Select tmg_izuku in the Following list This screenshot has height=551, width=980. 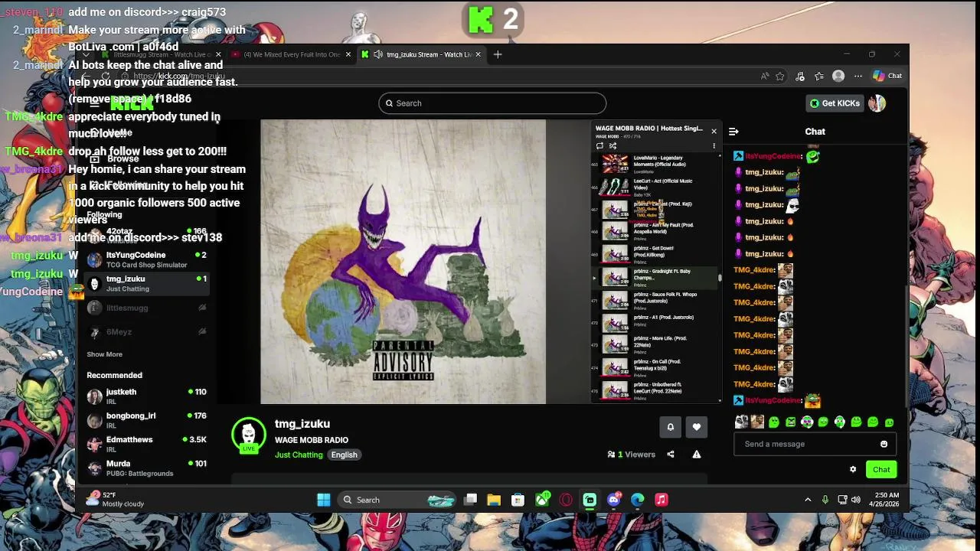click(x=147, y=283)
